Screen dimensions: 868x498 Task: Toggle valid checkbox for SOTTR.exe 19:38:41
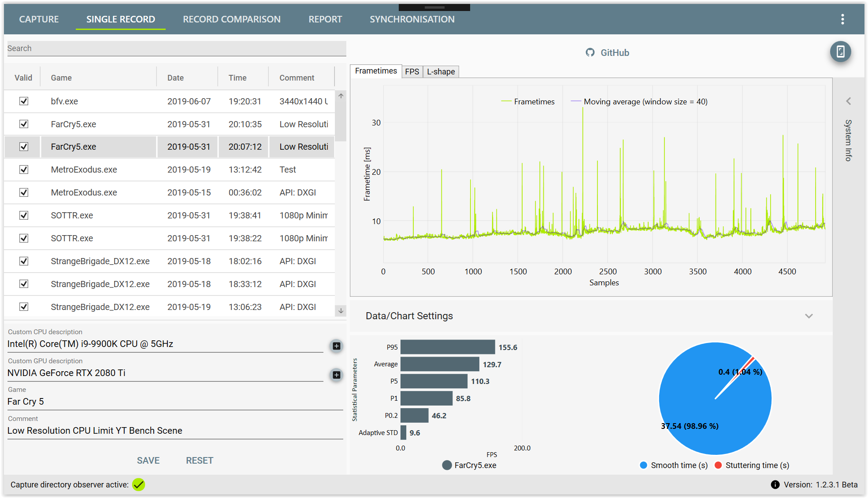24,215
